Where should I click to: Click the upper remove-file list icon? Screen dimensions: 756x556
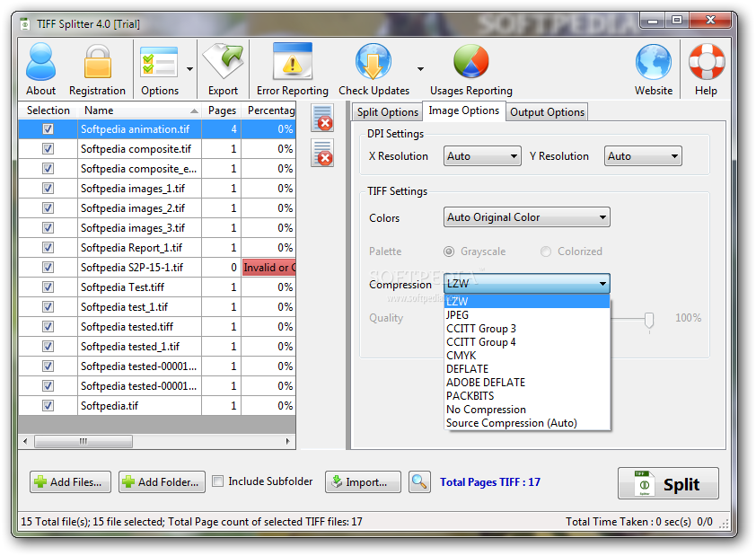click(322, 118)
